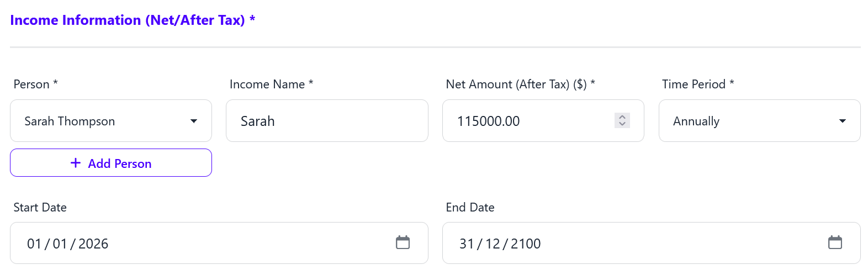The image size is (868, 275).
Task: Increase Net Amount with the up arrow
Action: [x=622, y=117]
